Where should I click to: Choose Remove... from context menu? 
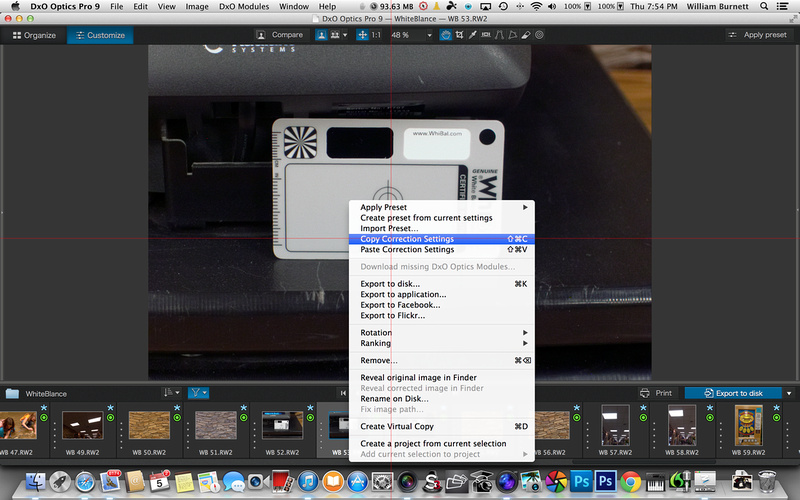click(x=442, y=361)
